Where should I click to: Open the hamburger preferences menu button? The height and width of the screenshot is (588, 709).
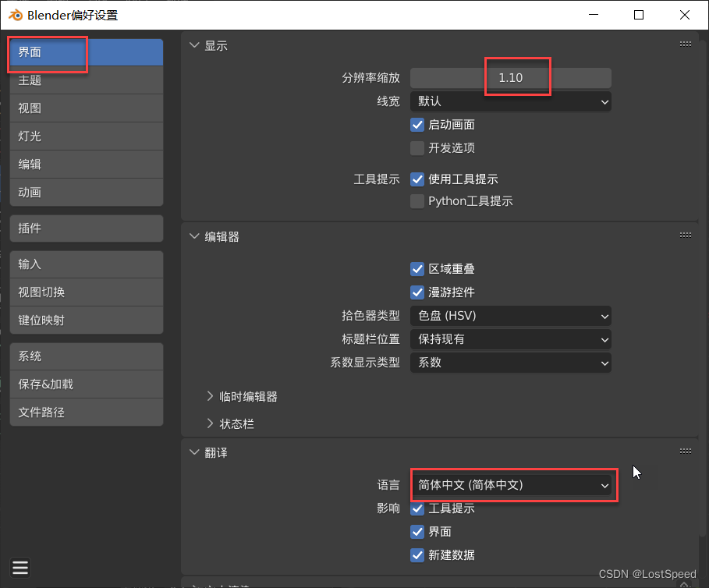[20, 568]
